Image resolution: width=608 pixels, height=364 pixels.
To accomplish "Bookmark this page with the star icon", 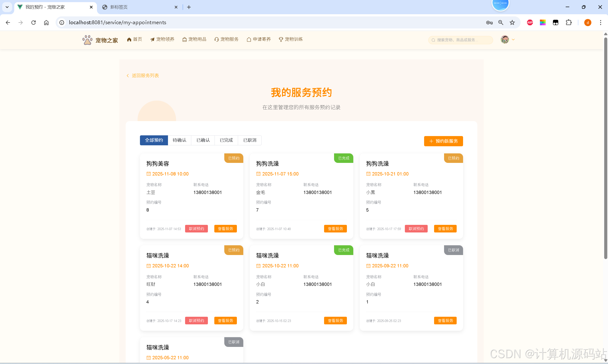I will pos(512,23).
